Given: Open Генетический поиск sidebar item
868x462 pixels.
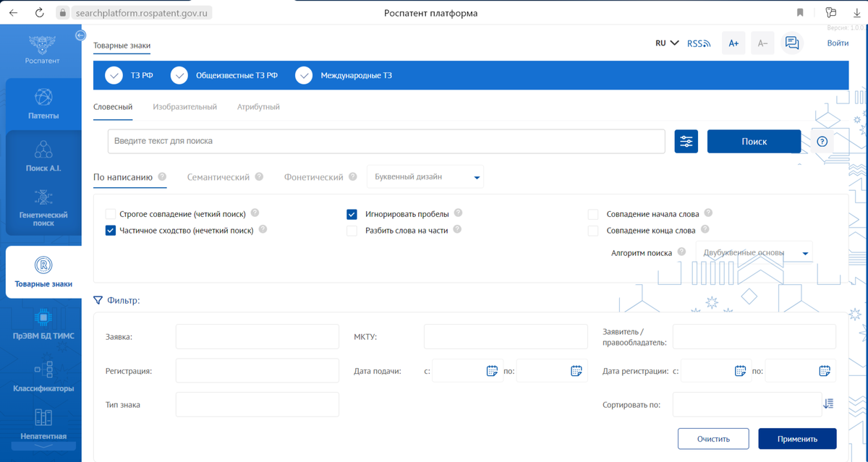Looking at the screenshot, I should pos(43,208).
